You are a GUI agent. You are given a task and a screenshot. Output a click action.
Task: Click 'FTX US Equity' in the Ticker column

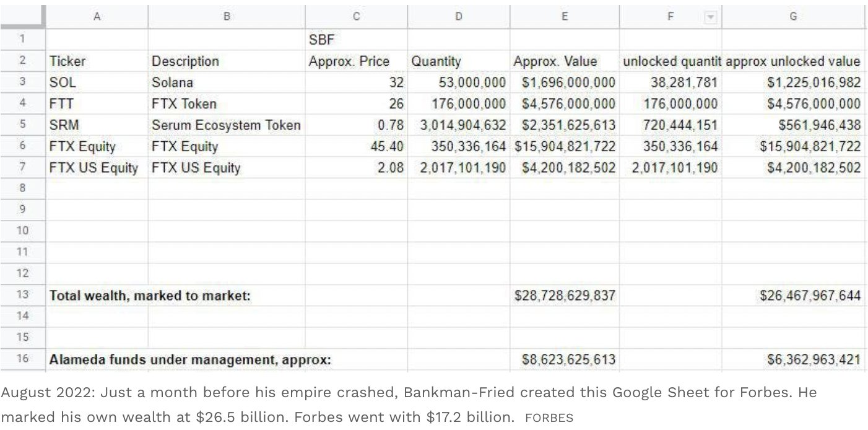(x=97, y=168)
